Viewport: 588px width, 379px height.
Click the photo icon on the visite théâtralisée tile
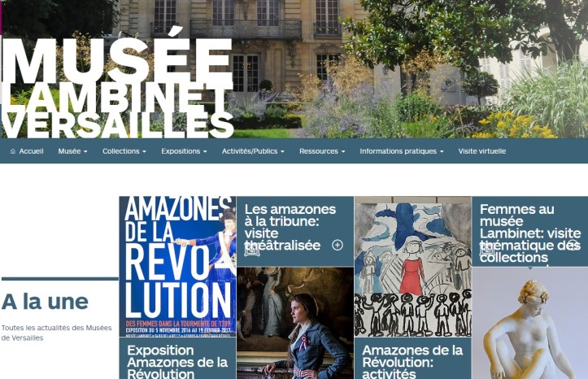(252, 250)
